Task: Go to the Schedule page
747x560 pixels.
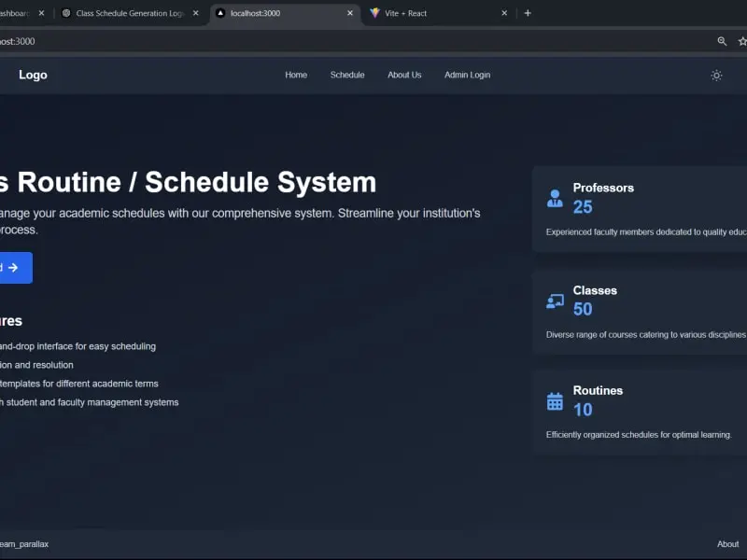Action: click(347, 75)
